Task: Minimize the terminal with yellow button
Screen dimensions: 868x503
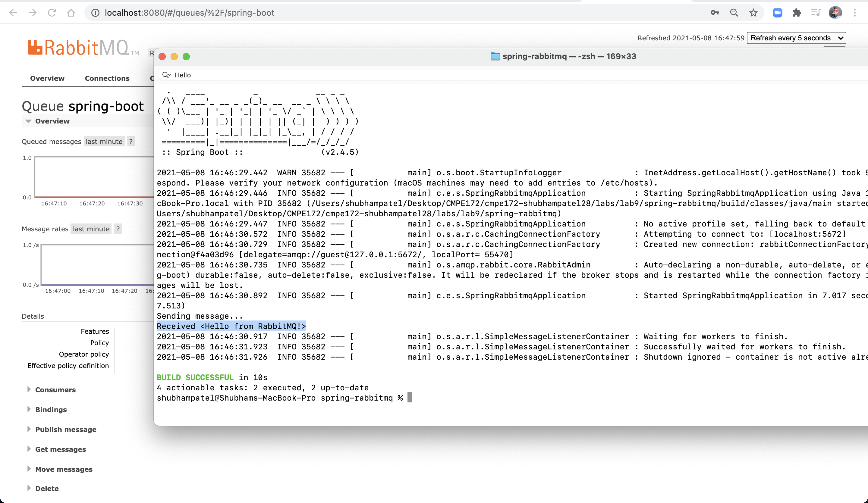Action: coord(174,56)
